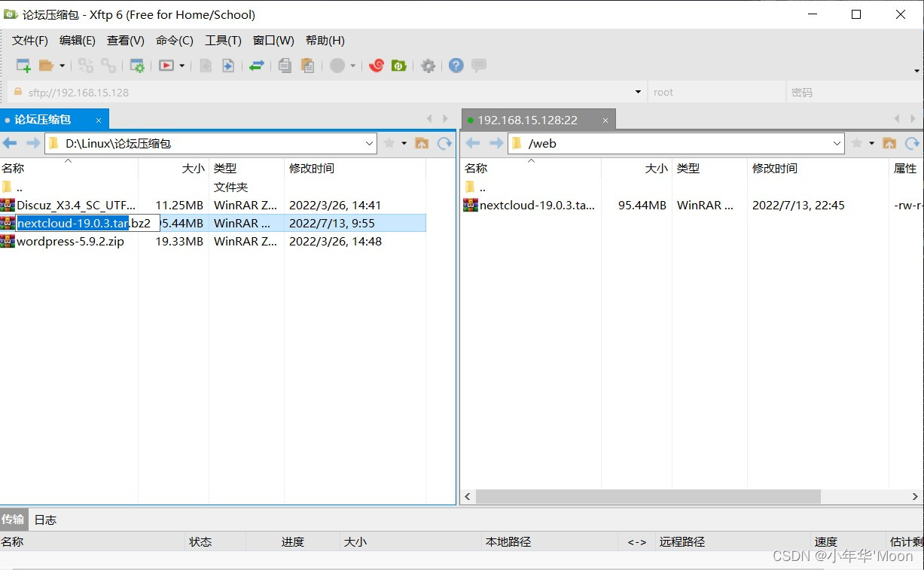924x570 pixels.
Task: Click the New Session toolbar icon
Action: (23, 66)
